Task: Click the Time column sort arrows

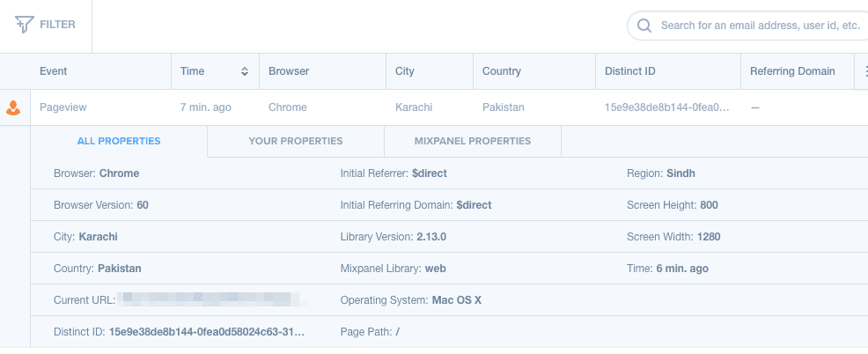Action: coord(244,71)
